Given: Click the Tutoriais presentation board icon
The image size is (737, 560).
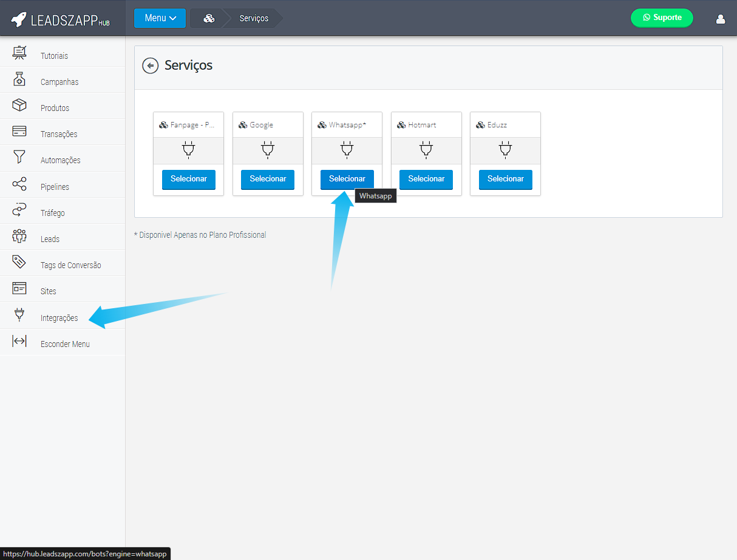Looking at the screenshot, I should [19, 53].
